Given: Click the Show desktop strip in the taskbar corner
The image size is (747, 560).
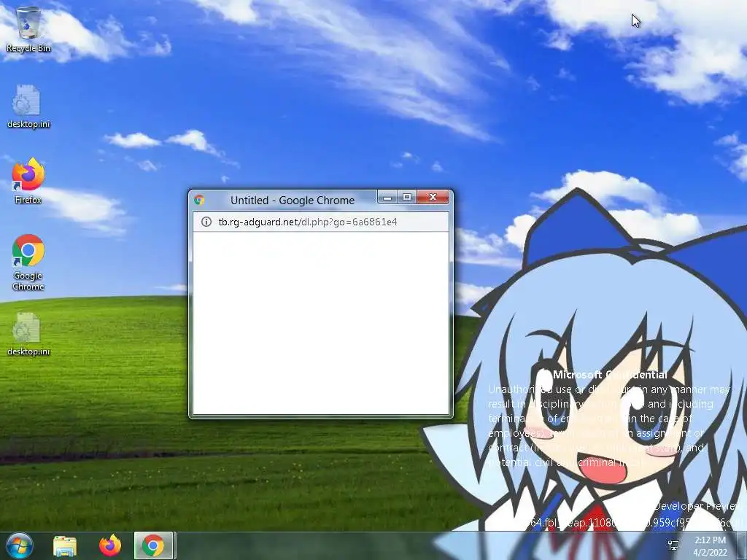Looking at the screenshot, I should [x=742, y=546].
